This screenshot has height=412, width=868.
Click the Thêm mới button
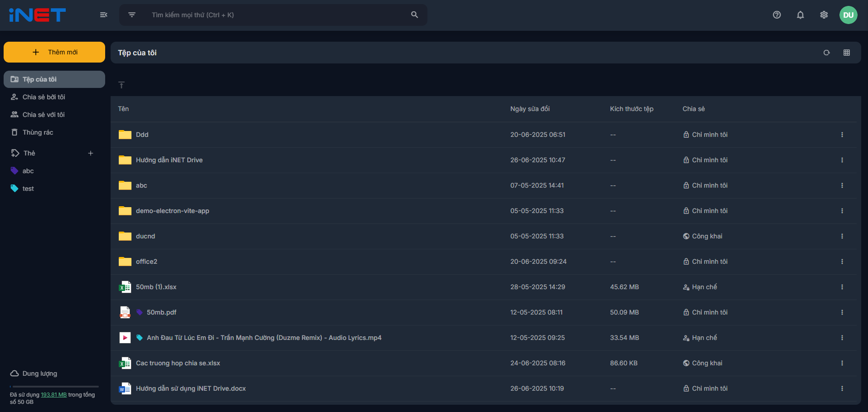[x=54, y=52]
